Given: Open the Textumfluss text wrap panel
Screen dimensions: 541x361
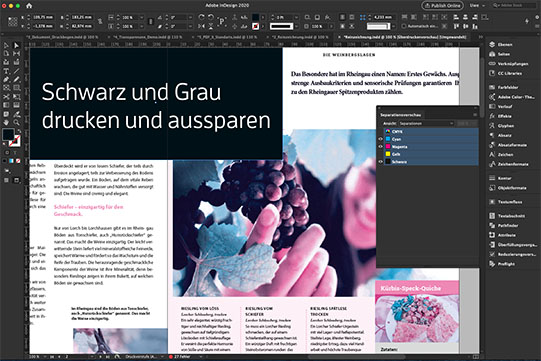Looking at the screenshot, I should [x=506, y=202].
